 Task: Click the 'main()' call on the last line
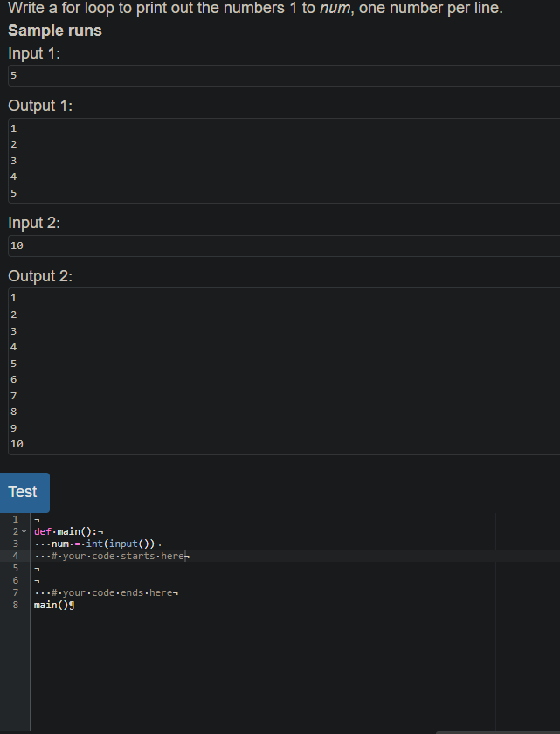coord(52,605)
